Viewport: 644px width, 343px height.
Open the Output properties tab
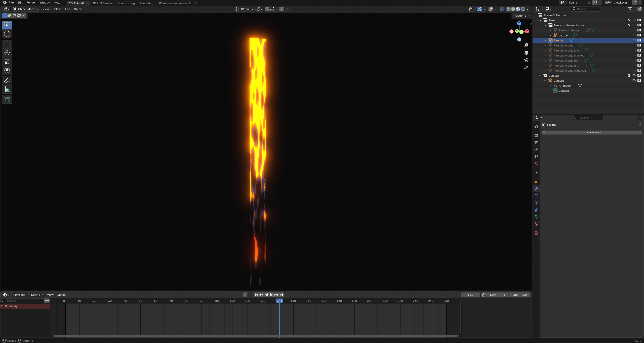click(536, 142)
